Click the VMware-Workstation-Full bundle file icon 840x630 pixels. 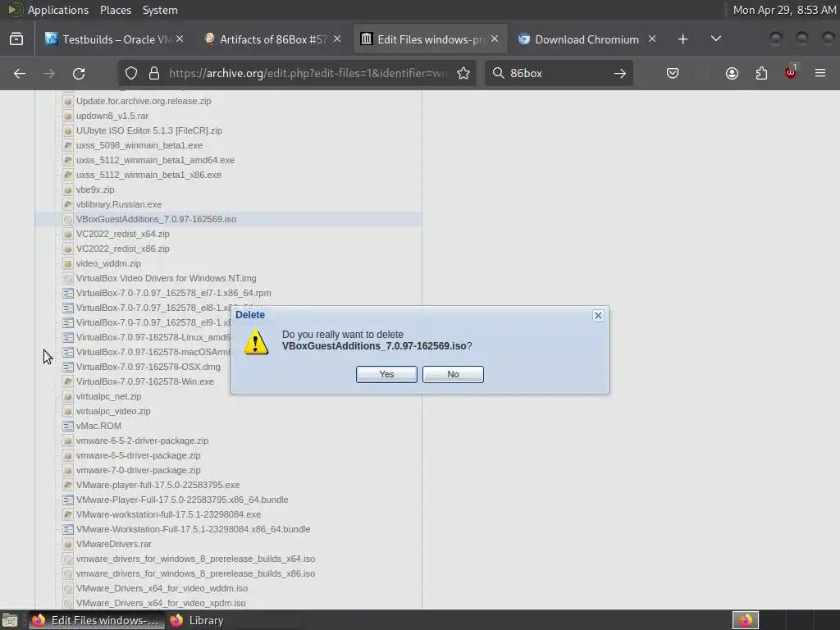[x=67, y=529]
